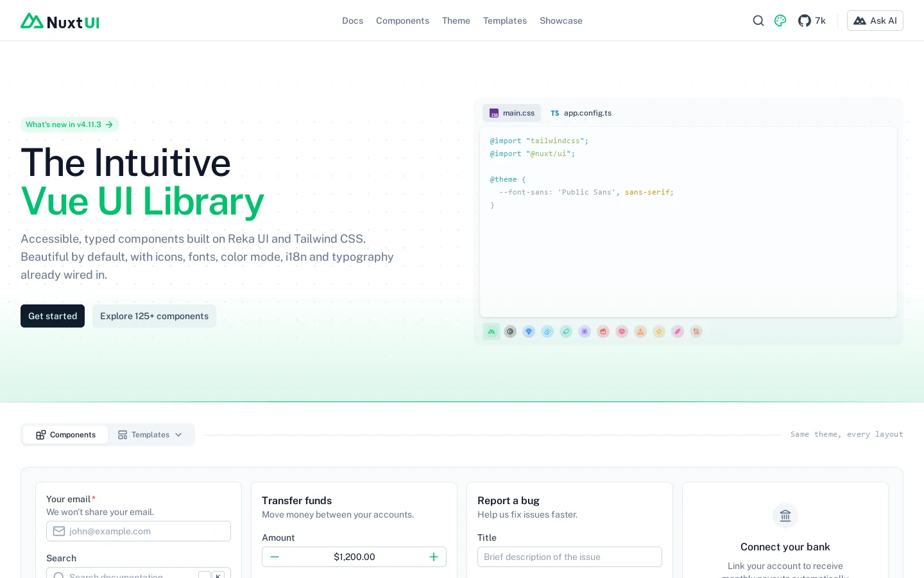Select the orange sunrise theme icon
The image size is (924, 578).
point(640,331)
